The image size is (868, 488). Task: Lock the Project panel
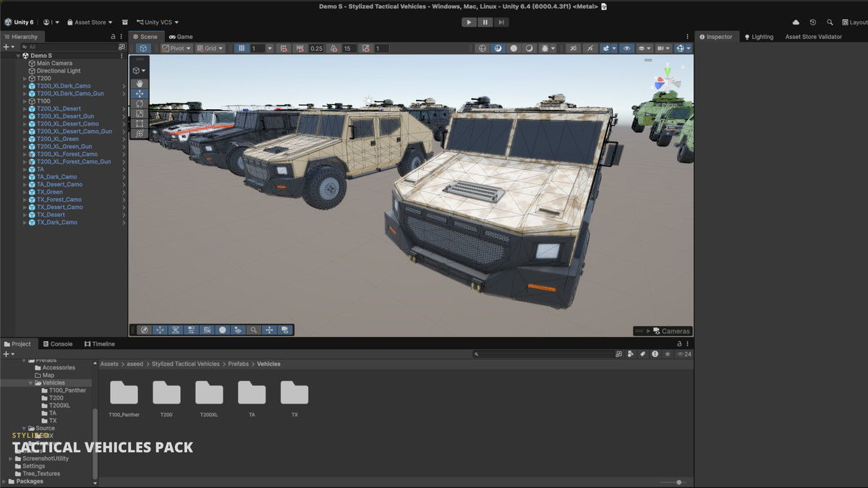678,344
